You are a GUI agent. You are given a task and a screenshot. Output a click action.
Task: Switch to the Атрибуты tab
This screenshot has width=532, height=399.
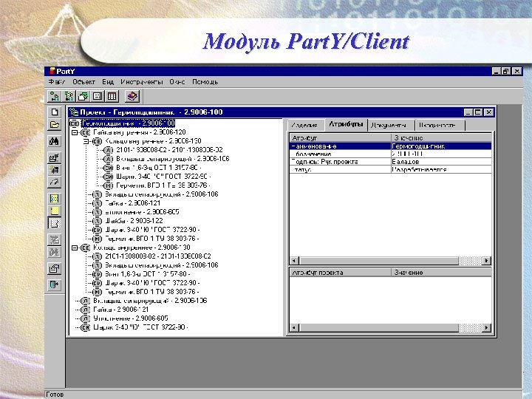tap(345, 124)
